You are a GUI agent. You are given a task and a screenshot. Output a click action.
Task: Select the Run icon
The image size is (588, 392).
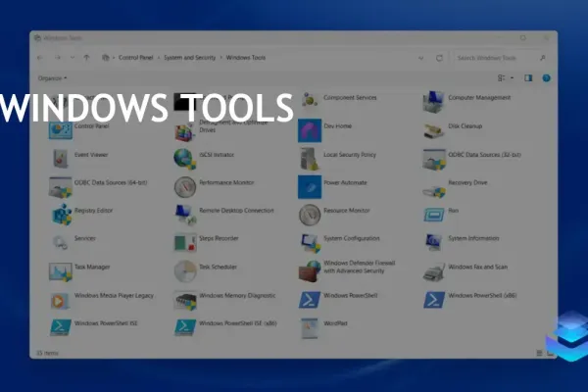click(434, 215)
